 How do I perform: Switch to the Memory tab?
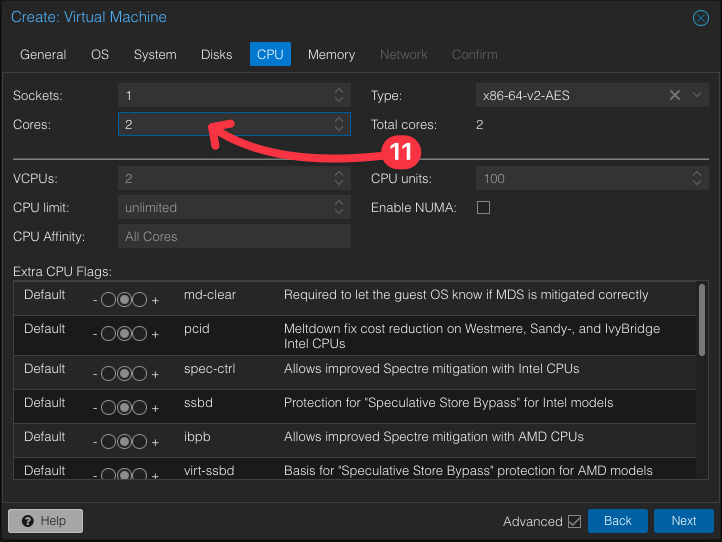tap(331, 54)
